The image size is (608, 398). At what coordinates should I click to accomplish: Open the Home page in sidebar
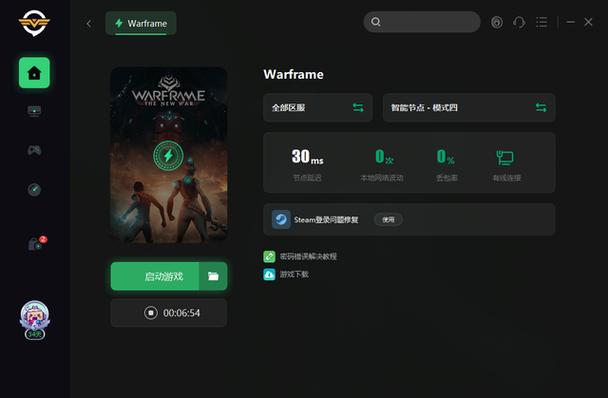point(35,73)
